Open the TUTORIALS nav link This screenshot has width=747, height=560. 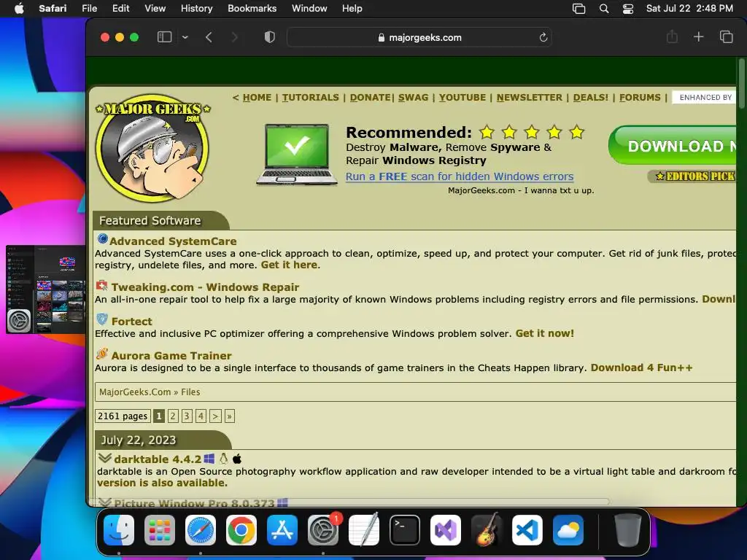pyautogui.click(x=310, y=98)
